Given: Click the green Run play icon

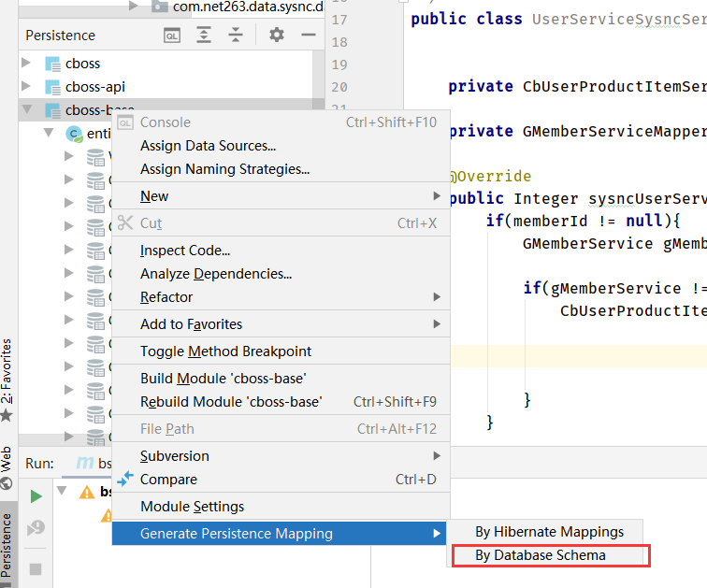Looking at the screenshot, I should tap(36, 496).
